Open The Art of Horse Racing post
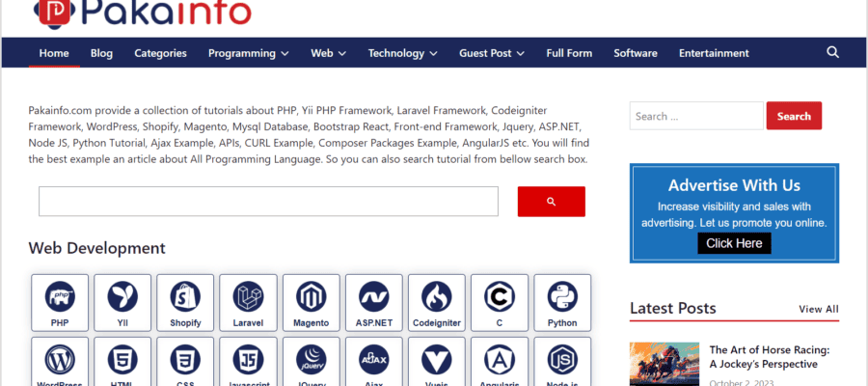 (770, 357)
